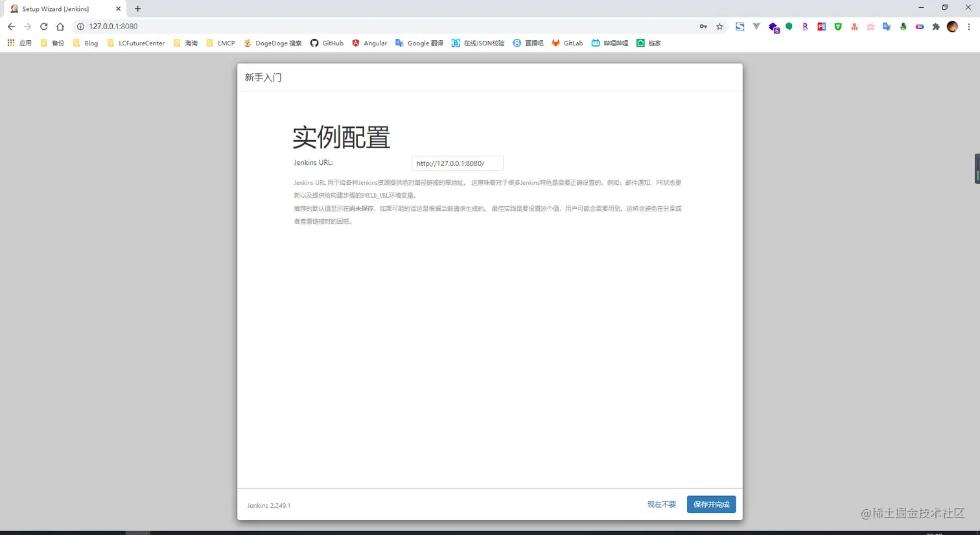
Task: Click the Jenkins URL: label
Action: tap(313, 163)
